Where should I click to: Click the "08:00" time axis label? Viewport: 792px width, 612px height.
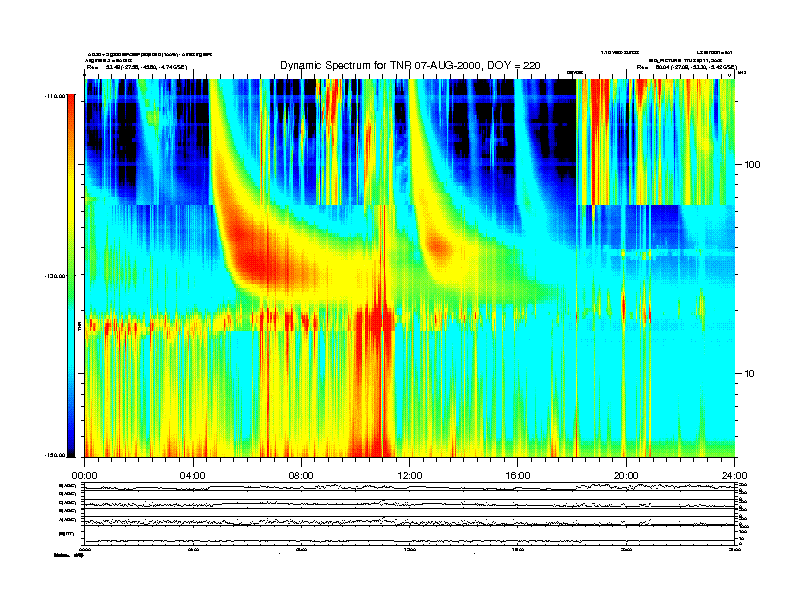click(301, 476)
